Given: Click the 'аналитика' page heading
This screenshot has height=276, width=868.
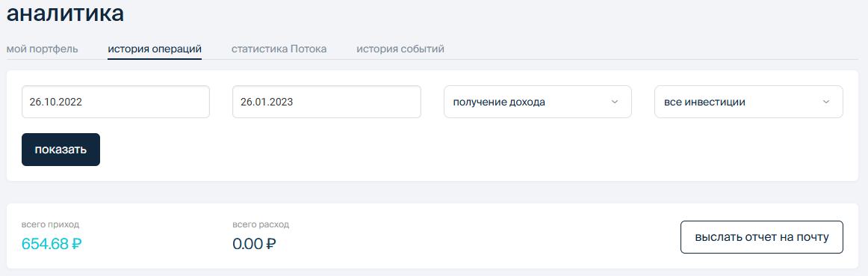Looking at the screenshot, I should (x=65, y=13).
